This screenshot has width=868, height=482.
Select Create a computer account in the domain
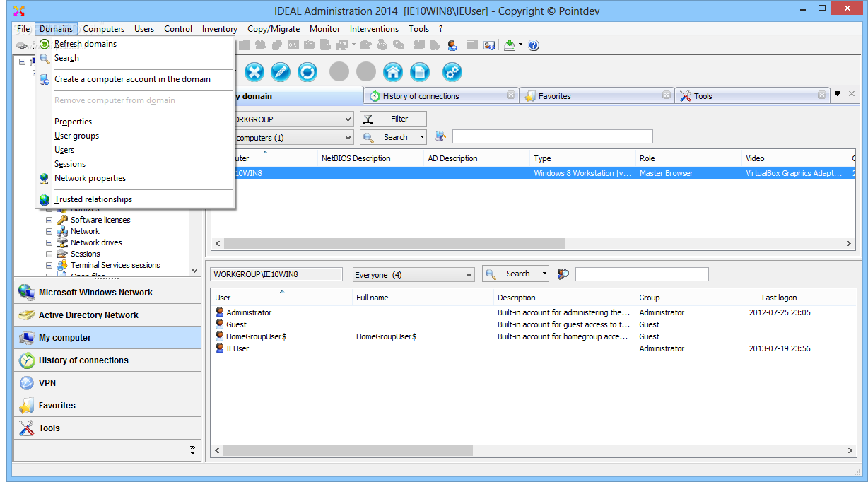click(x=132, y=79)
